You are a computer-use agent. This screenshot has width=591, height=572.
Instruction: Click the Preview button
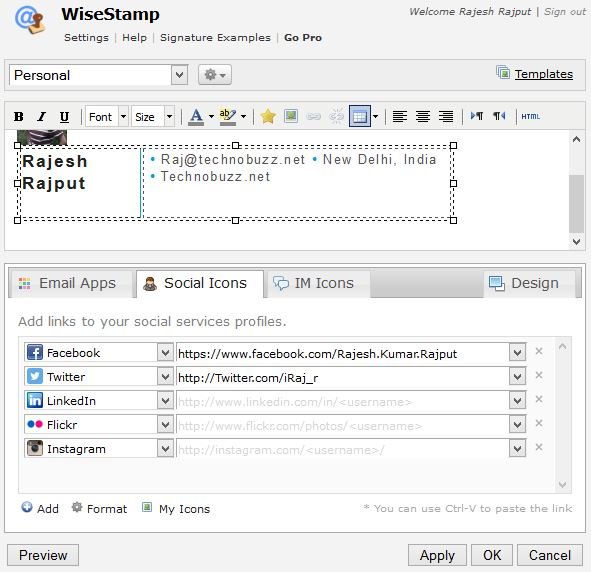click(x=43, y=555)
